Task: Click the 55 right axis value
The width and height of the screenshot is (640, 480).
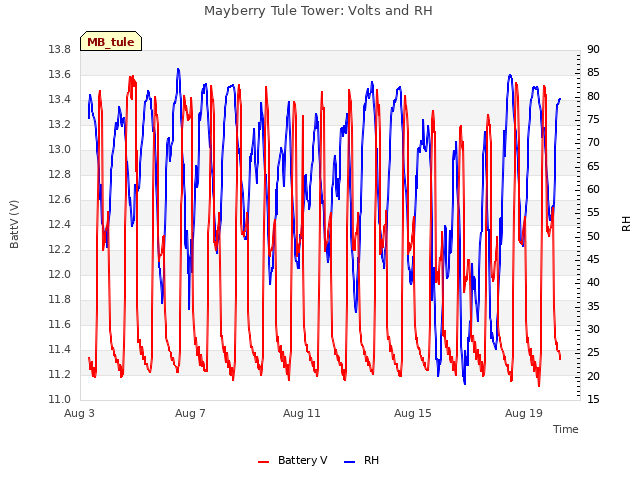Action: [593, 213]
